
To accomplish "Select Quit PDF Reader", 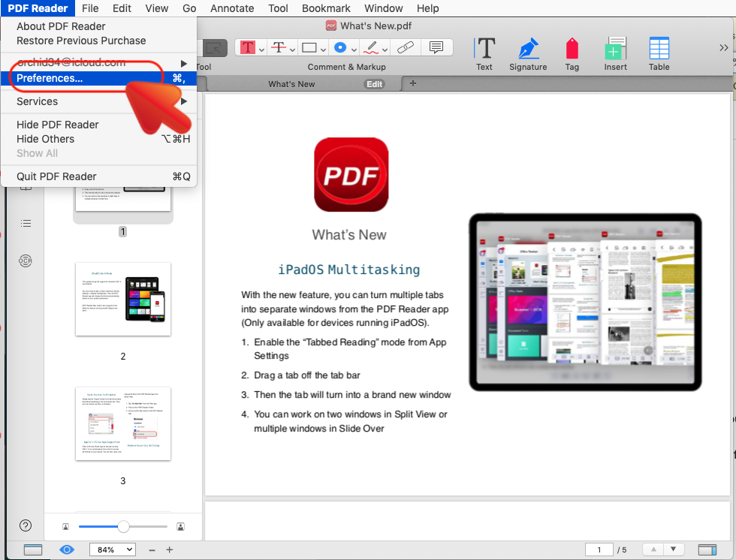I will tap(98, 176).
